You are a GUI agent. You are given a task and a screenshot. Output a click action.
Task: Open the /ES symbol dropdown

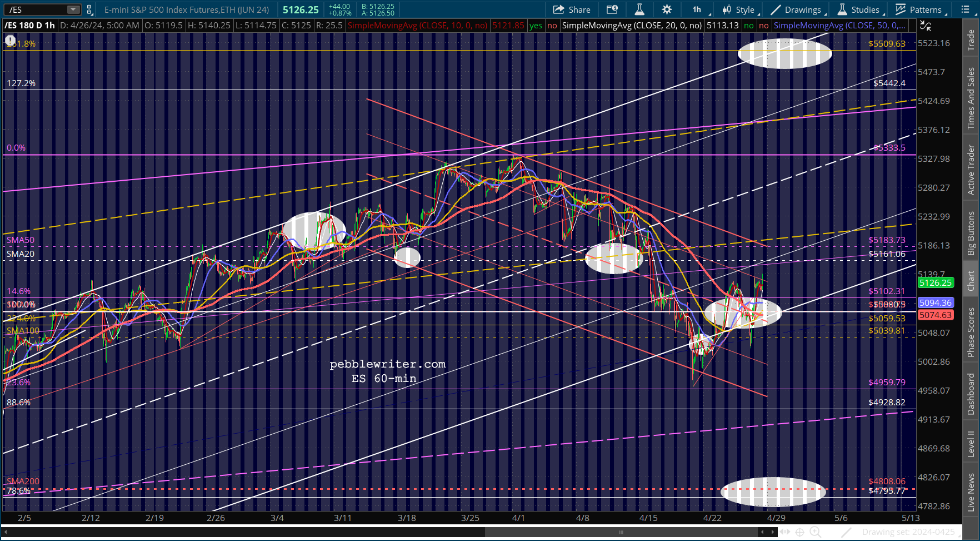(x=74, y=9)
